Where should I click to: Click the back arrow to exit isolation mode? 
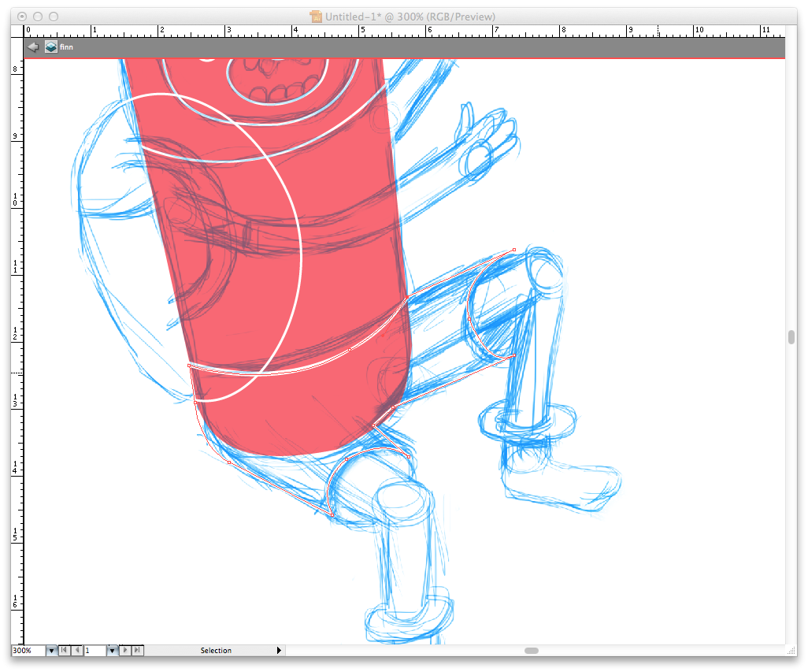click(32, 47)
